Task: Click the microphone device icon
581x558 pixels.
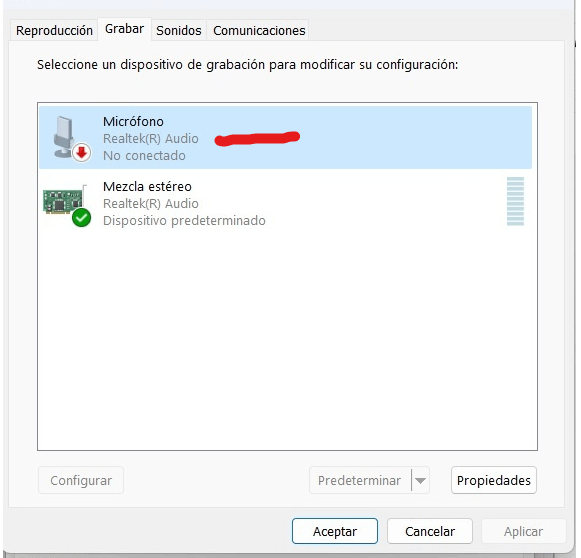Action: [65, 136]
